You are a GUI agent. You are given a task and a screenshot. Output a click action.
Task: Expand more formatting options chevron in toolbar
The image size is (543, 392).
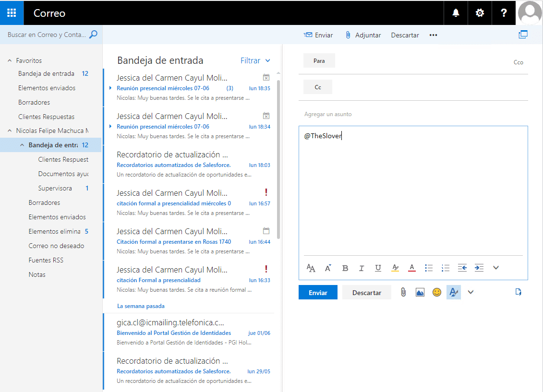[496, 268]
